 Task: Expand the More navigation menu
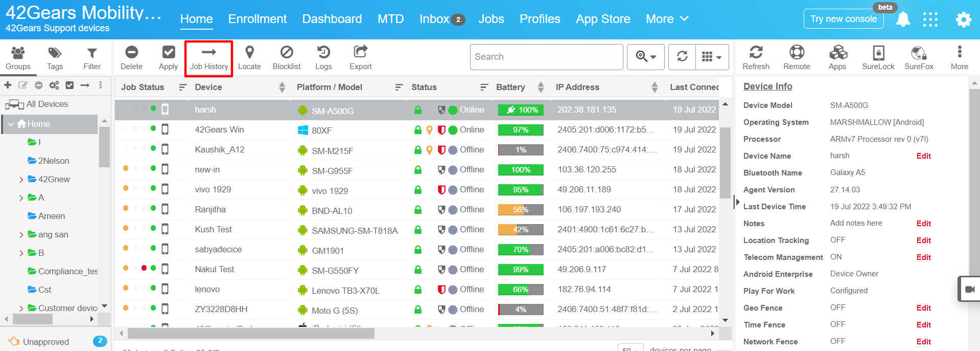coord(667,19)
